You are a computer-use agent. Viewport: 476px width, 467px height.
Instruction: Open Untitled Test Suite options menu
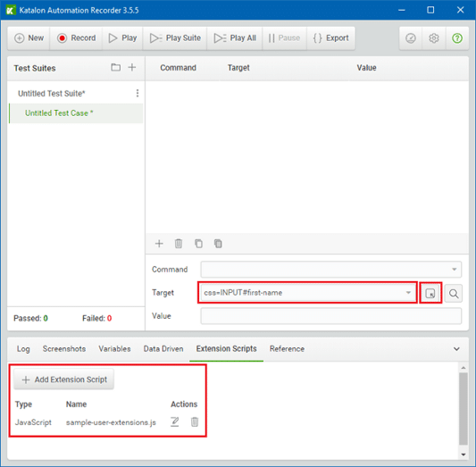tap(138, 93)
